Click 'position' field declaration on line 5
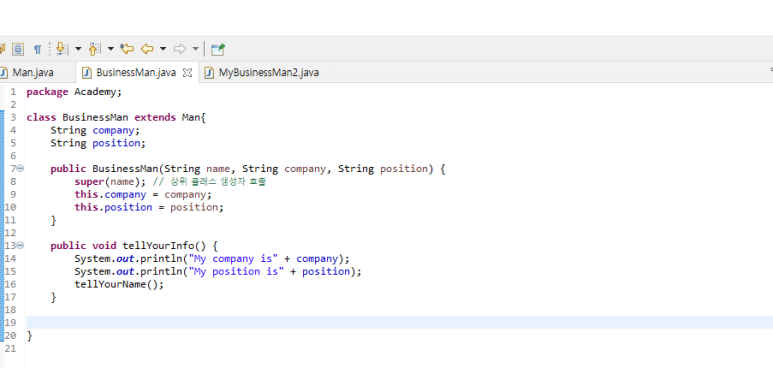Viewport: 773px width, 368px height. 116,143
